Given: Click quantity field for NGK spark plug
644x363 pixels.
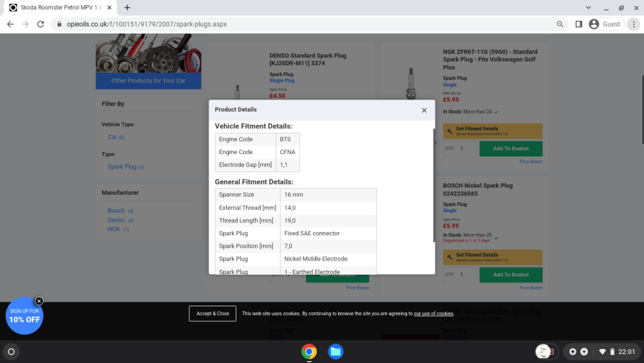Looking at the screenshot, I should click(459, 148).
